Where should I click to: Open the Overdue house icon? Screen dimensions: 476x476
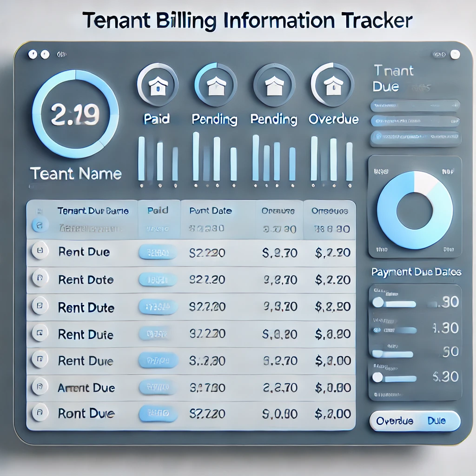[331, 84]
